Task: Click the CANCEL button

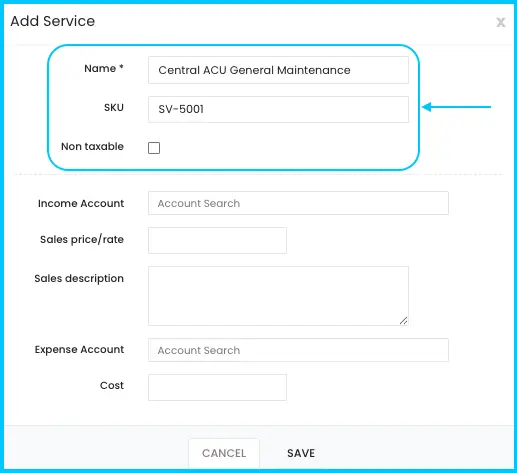Action: [x=224, y=453]
